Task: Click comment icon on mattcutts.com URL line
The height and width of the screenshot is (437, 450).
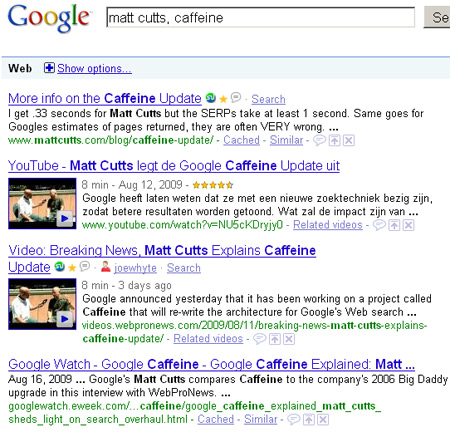Action: [319, 140]
